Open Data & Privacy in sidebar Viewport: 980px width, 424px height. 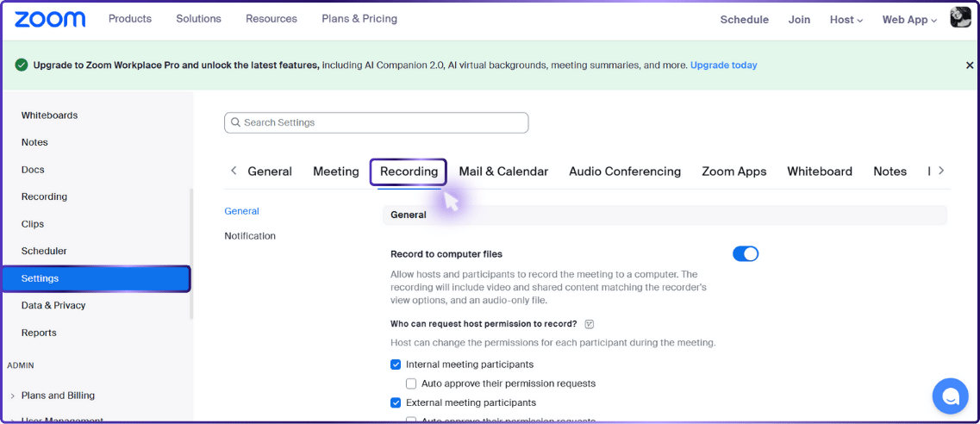(53, 305)
